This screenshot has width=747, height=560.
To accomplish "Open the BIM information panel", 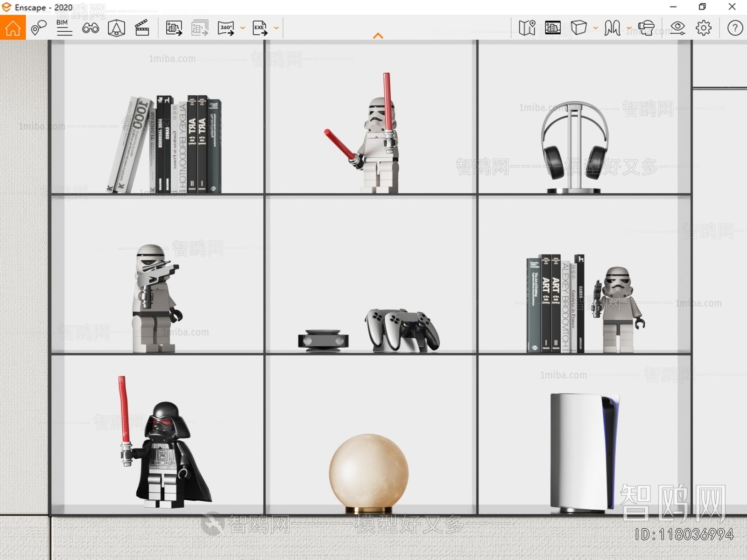I will click(64, 28).
